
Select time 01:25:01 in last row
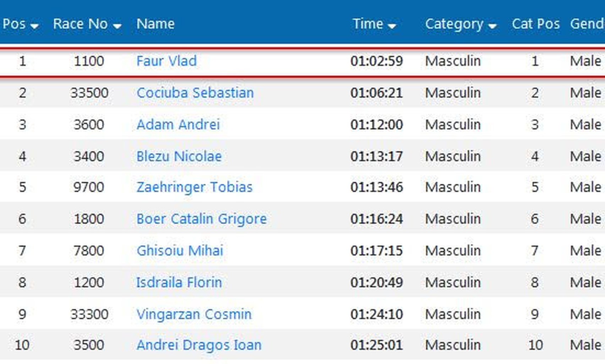(x=377, y=345)
